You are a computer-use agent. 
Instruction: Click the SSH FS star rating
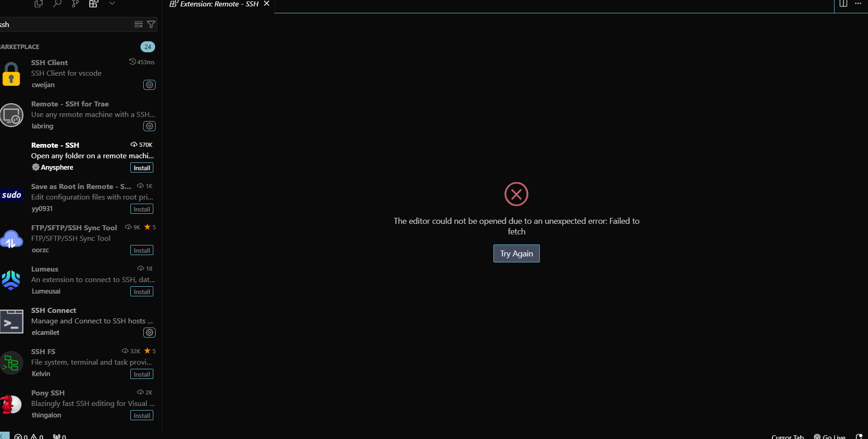pos(150,351)
